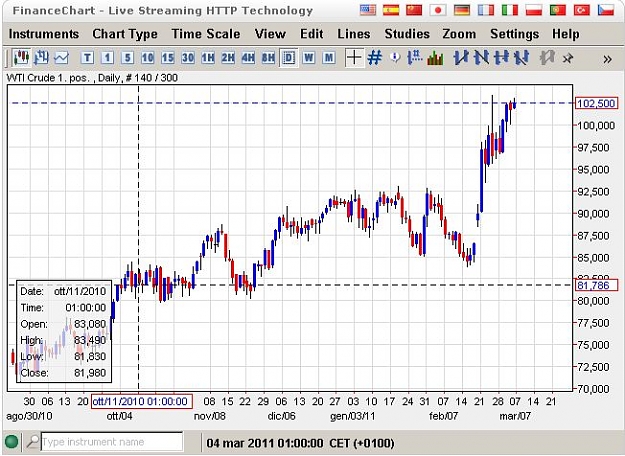
Task: Open the Edit menu
Action: 312,34
